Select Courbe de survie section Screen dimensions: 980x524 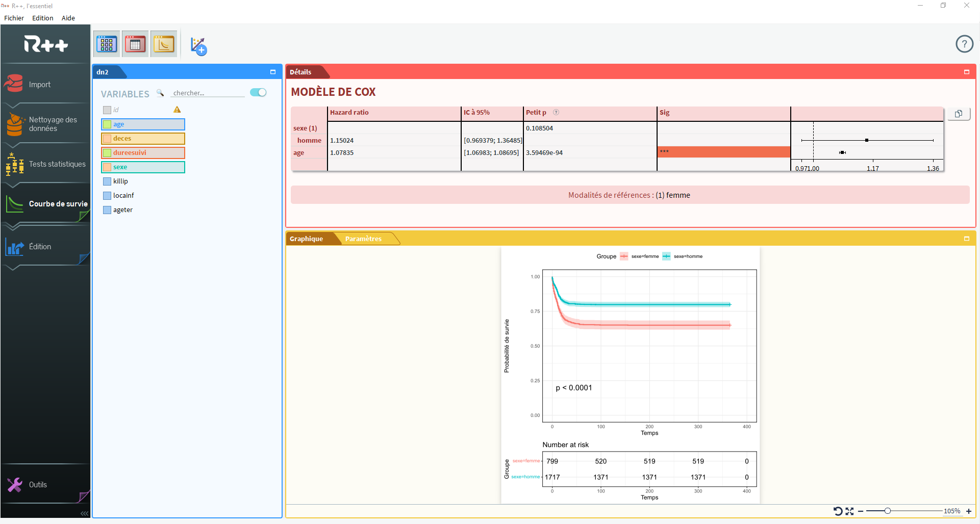click(45, 204)
